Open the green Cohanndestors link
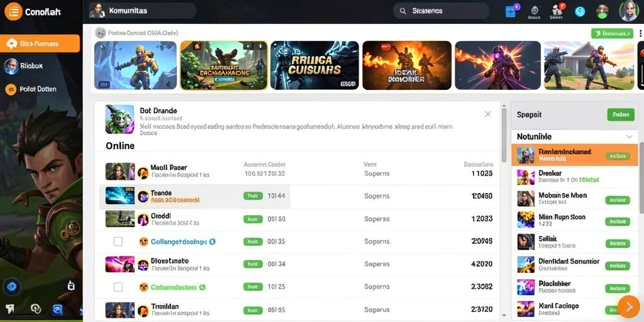The height and width of the screenshot is (322, 644). [174, 287]
